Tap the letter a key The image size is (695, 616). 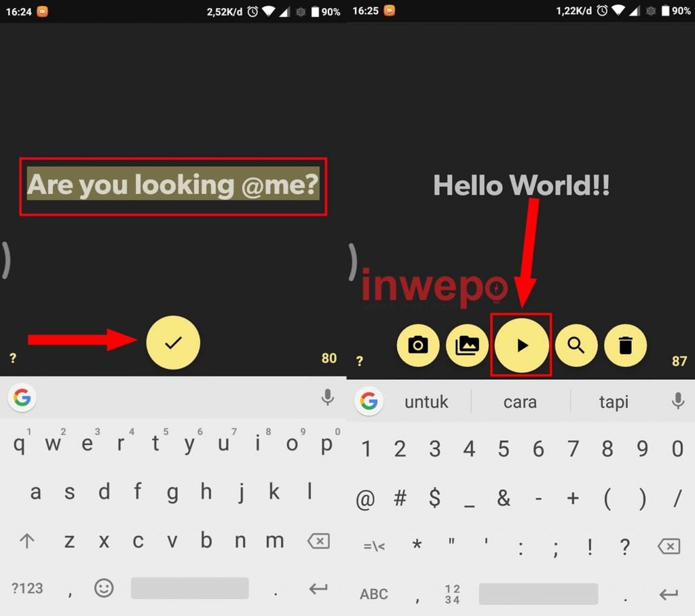pyautogui.click(x=35, y=492)
